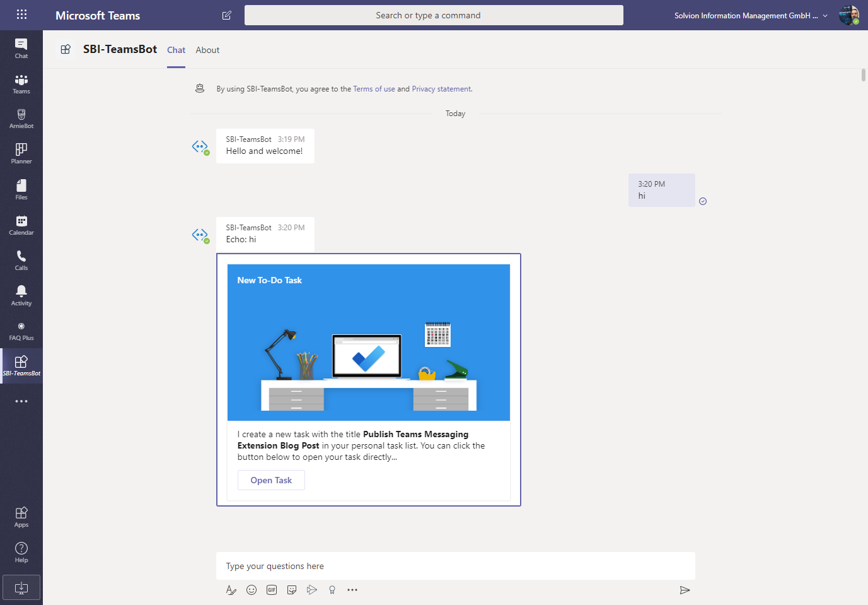
Task: Click the bot avatar beside 'Hello and welcome!'
Action: coord(200,147)
